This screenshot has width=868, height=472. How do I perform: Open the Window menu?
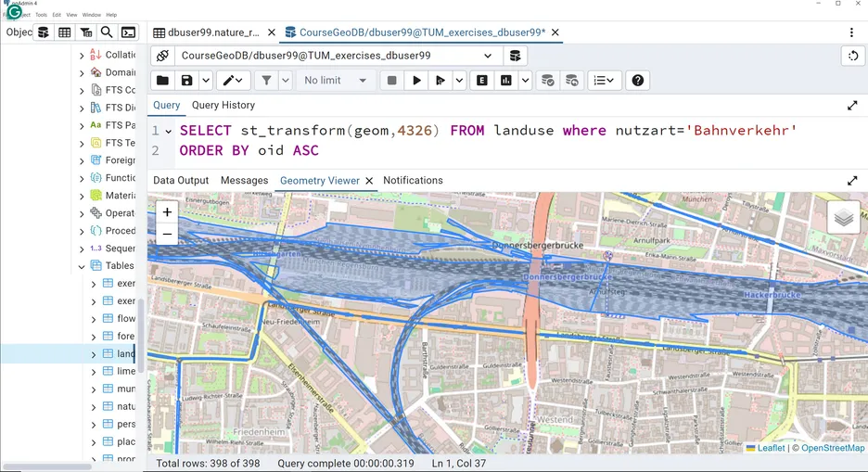pyautogui.click(x=91, y=15)
